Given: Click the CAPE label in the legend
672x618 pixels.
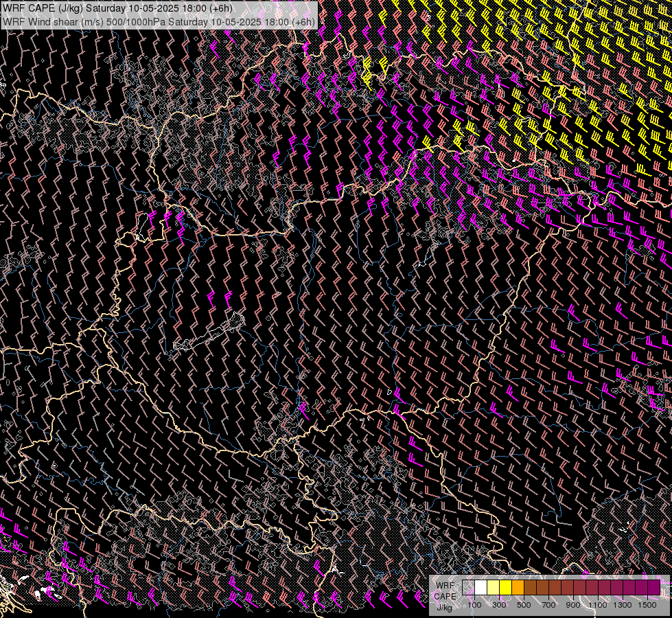Looking at the screenshot, I should [x=445, y=596].
